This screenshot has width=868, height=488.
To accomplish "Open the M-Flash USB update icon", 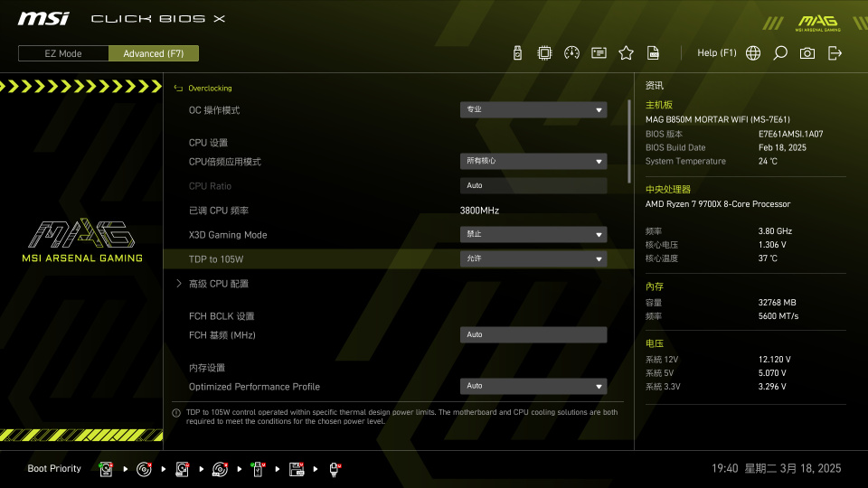I will tap(517, 53).
